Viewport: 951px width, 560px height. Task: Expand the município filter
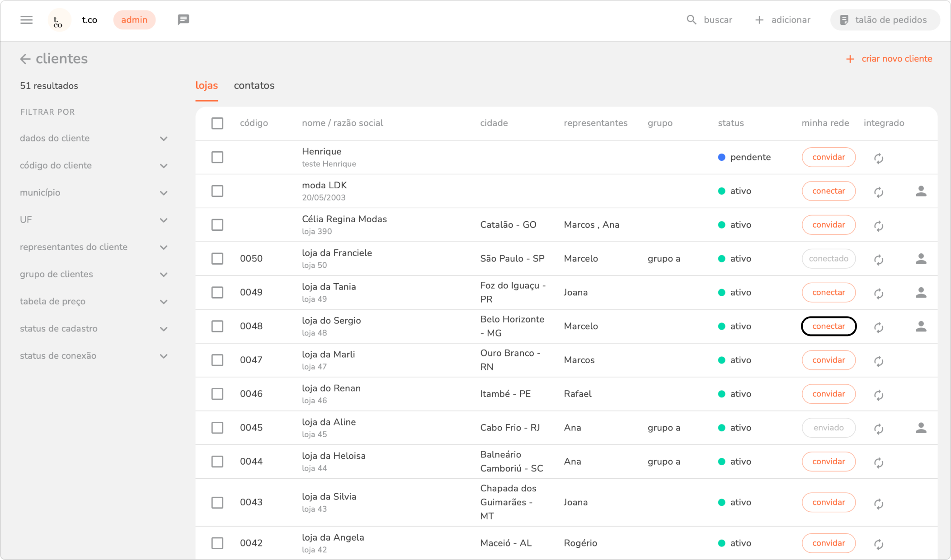point(164,193)
